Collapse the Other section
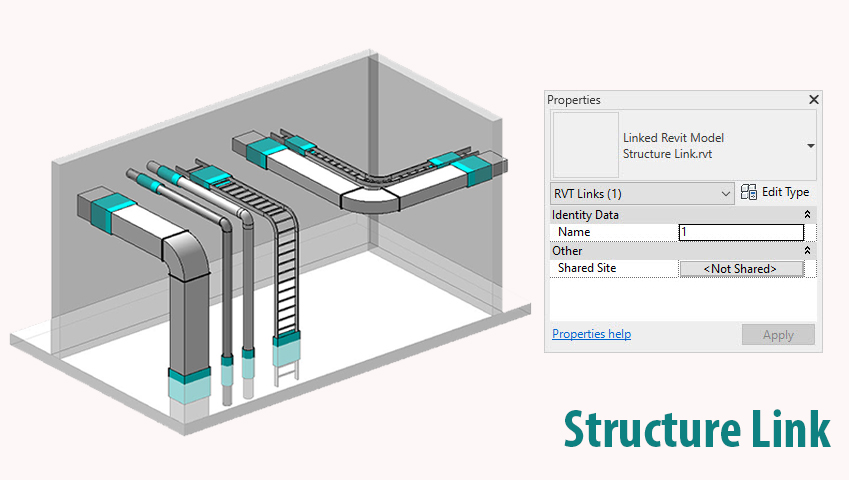 807,251
